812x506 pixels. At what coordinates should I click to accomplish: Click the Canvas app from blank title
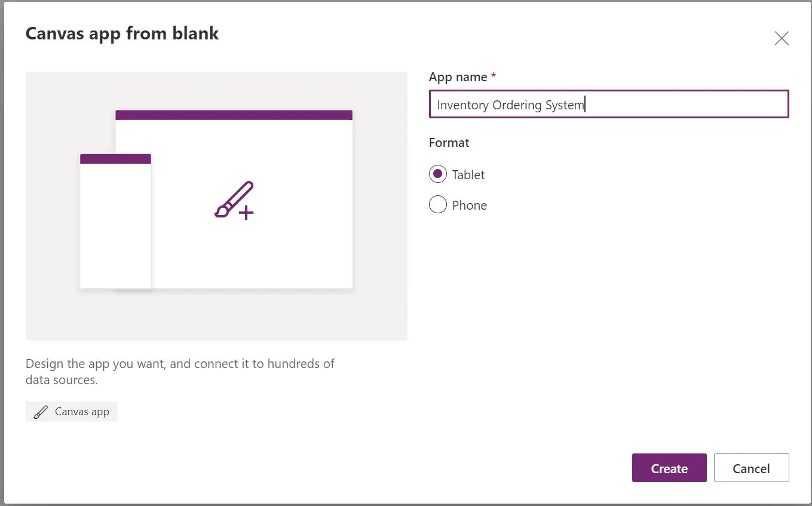(x=122, y=33)
